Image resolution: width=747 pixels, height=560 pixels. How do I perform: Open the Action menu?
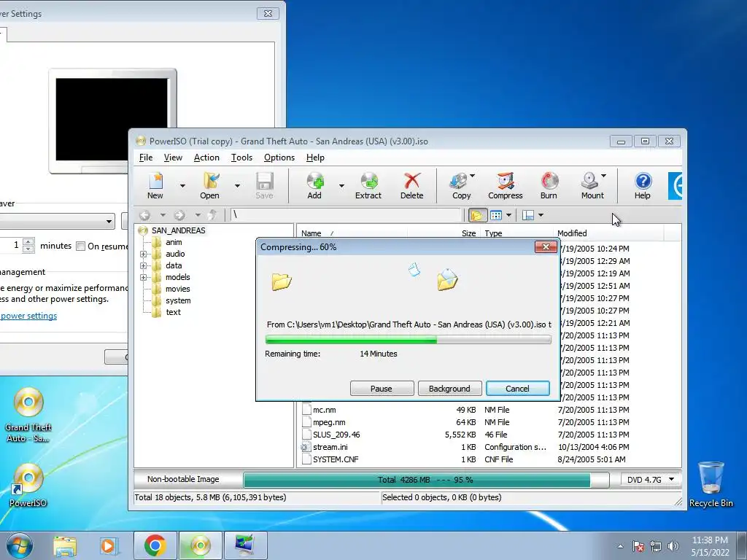tap(206, 157)
